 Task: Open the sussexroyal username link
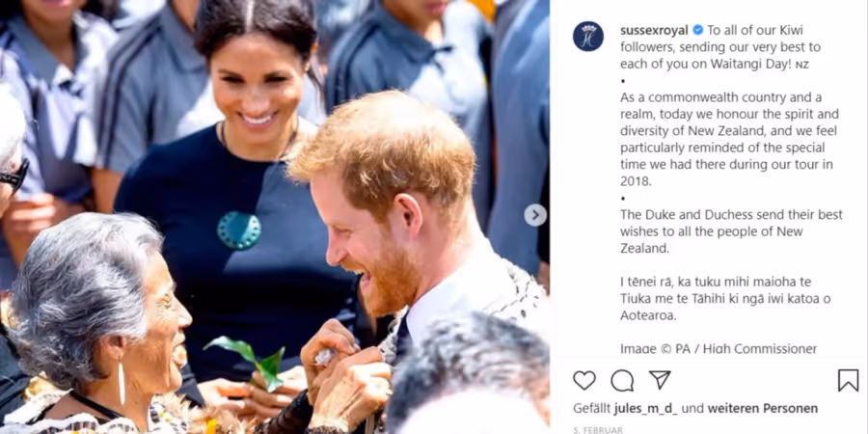654,30
